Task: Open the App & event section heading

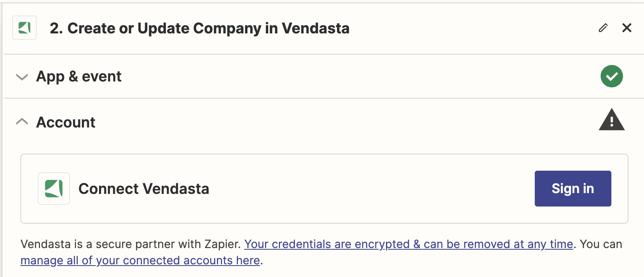Action: pos(79,77)
